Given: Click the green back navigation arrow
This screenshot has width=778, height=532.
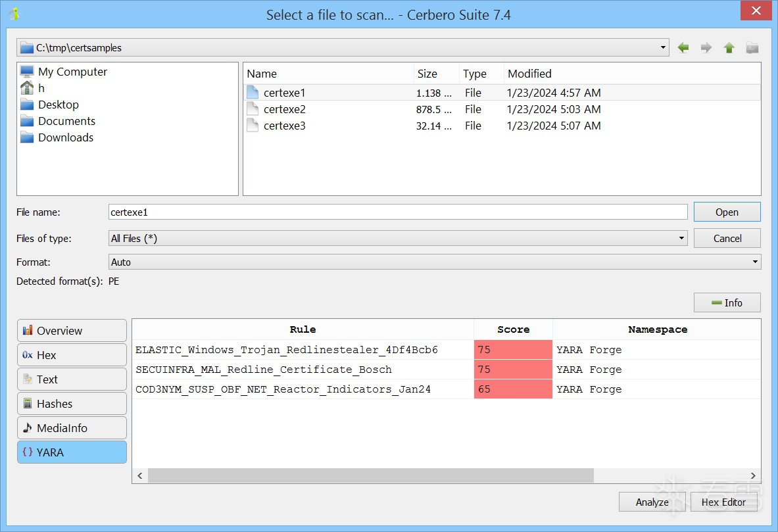Looking at the screenshot, I should 683,47.
